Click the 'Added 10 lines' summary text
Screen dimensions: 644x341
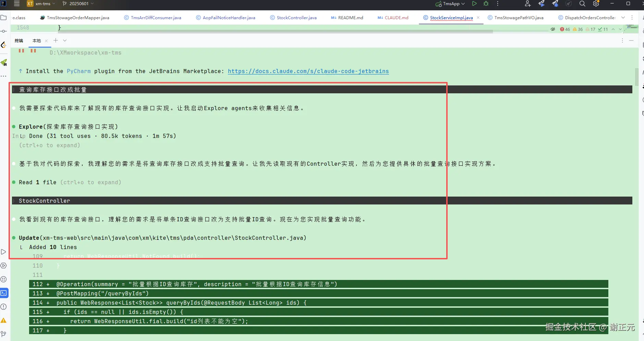click(x=53, y=247)
